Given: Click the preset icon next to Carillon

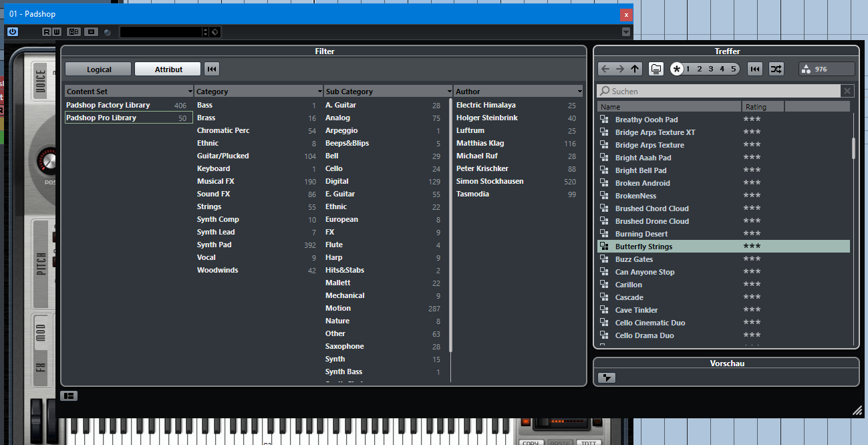Looking at the screenshot, I should click(x=604, y=285).
